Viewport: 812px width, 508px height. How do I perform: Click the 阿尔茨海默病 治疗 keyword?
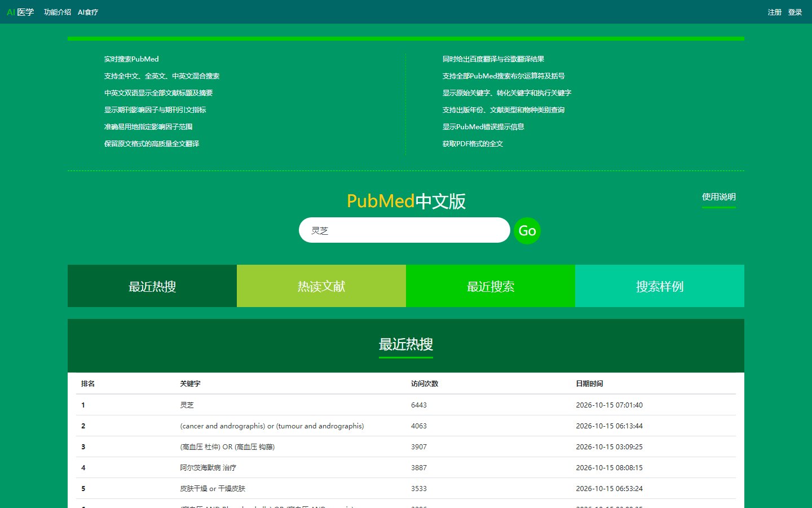click(208, 467)
